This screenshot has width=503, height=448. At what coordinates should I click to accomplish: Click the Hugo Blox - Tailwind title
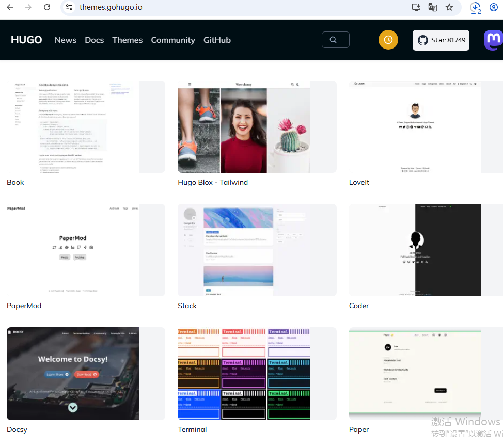[213, 183]
